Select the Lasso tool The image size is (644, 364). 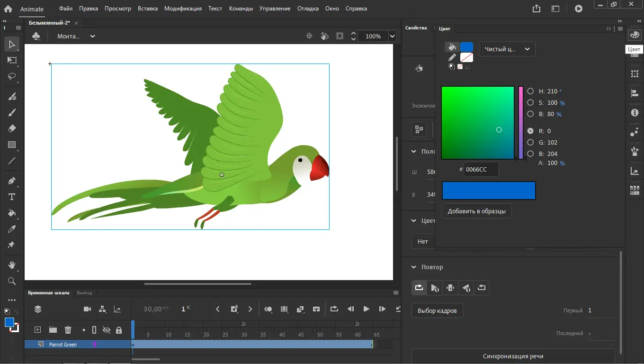pos(12,76)
